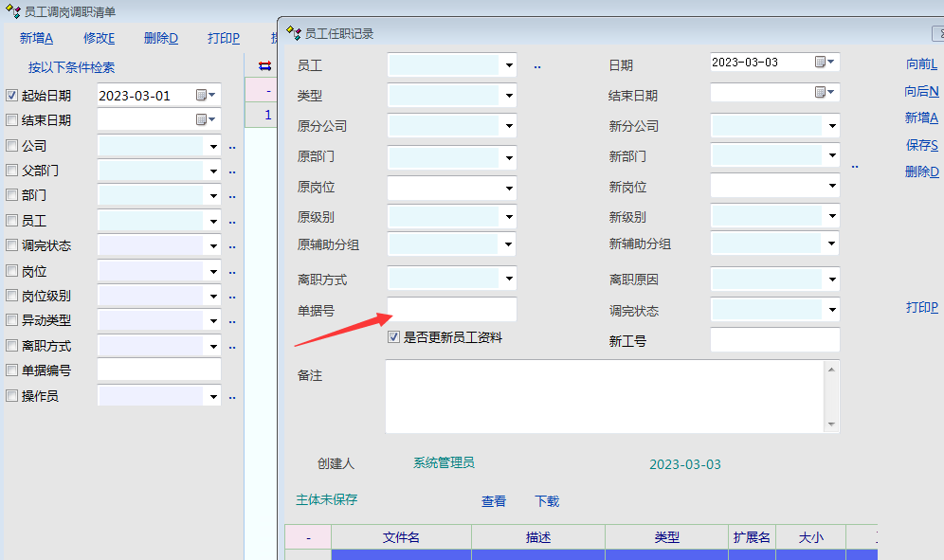Enable the 公司 filter checkbox
The image size is (944, 560).
12,146
